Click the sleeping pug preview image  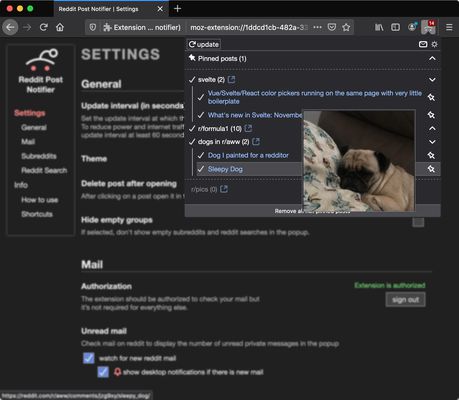coord(359,161)
